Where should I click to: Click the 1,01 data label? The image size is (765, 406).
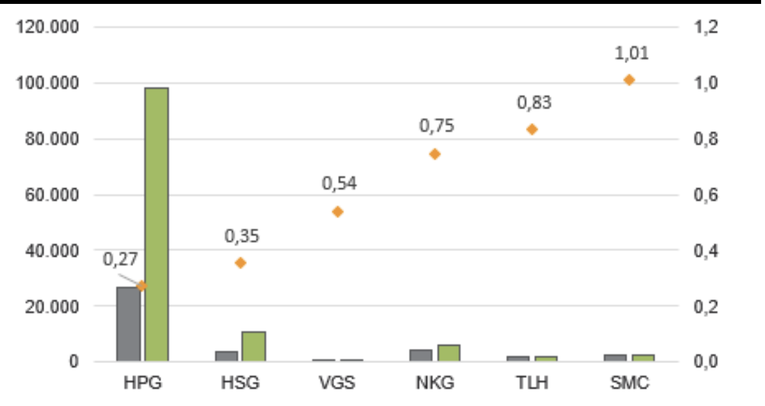click(632, 52)
